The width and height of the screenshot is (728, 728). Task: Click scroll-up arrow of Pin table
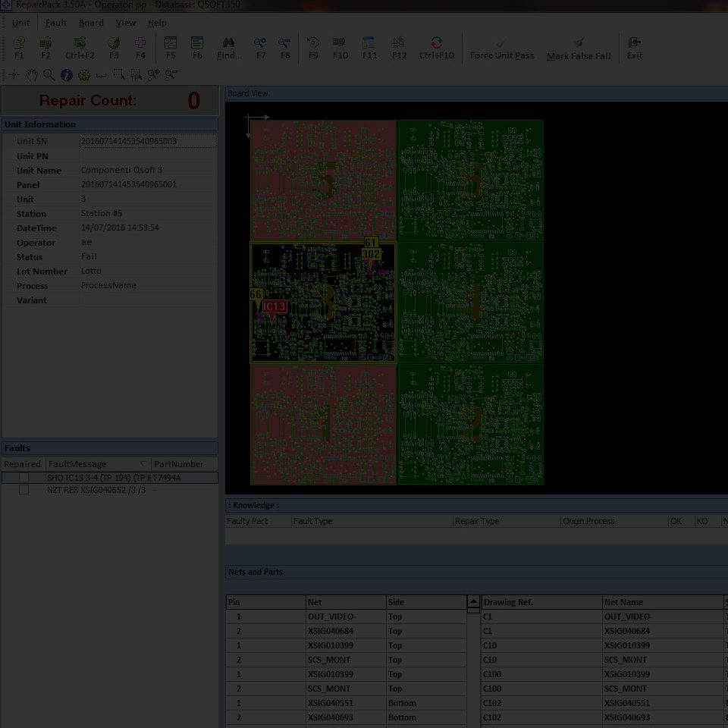pos(473,601)
